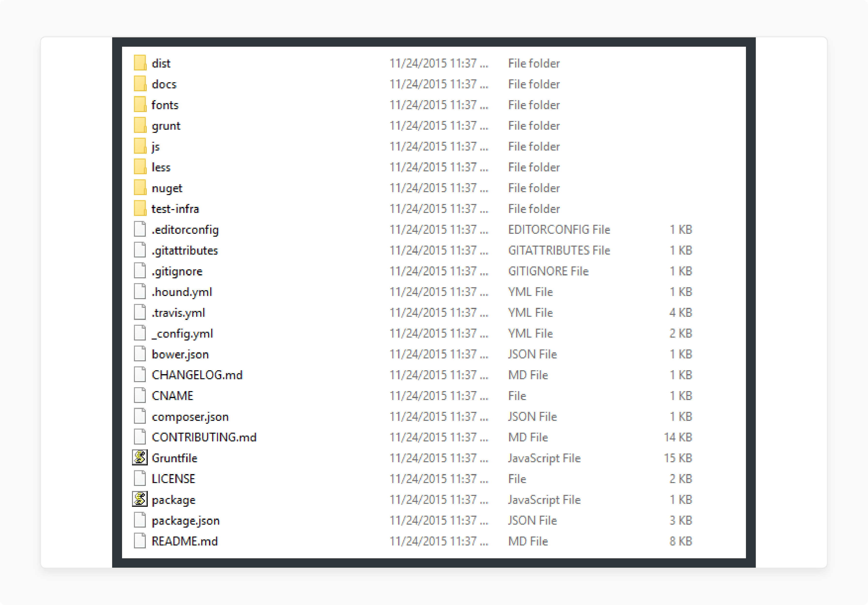This screenshot has height=605, width=868.
Task: Select the .hound.yml file name
Action: pyautogui.click(x=182, y=292)
